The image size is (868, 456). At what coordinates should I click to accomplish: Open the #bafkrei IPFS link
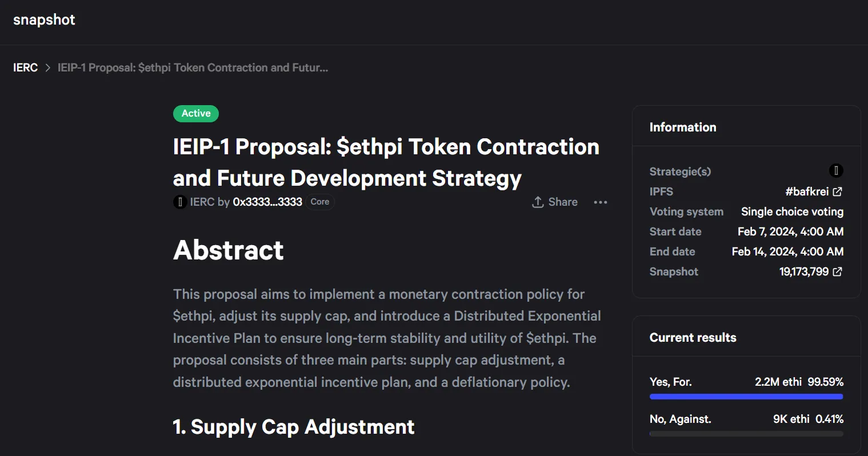coord(807,191)
